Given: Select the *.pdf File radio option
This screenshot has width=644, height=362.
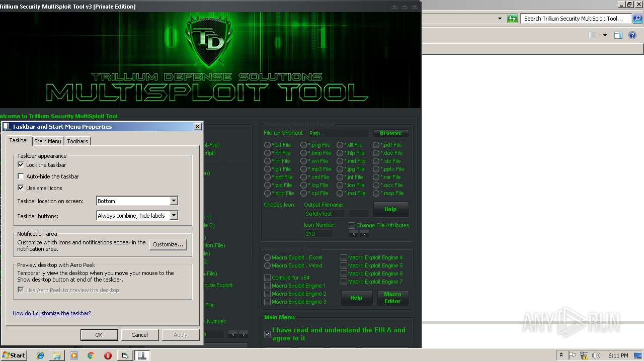Looking at the screenshot, I should (376, 145).
